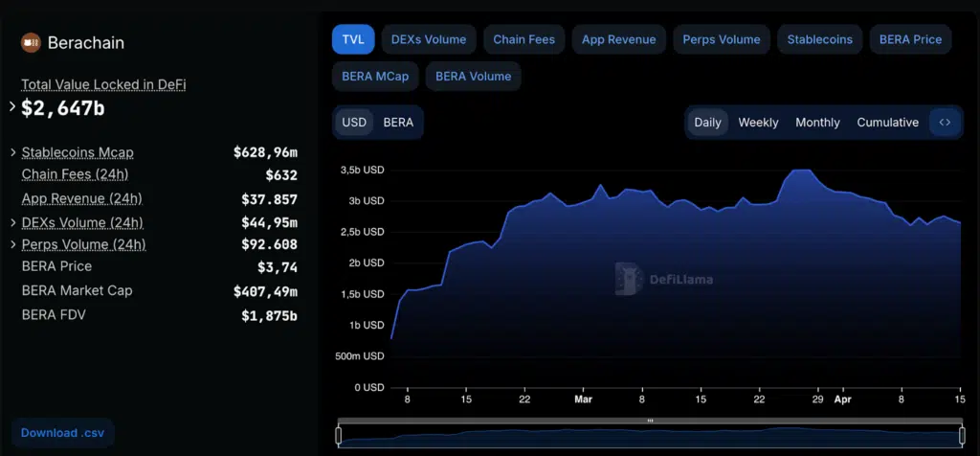This screenshot has width=980, height=456.
Task: Click the chart peak near 29 March
Action: coord(802,171)
